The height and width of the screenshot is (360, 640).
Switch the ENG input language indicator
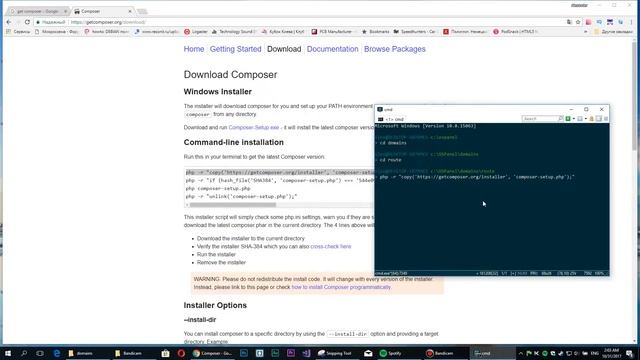pyautogui.click(x=595, y=353)
